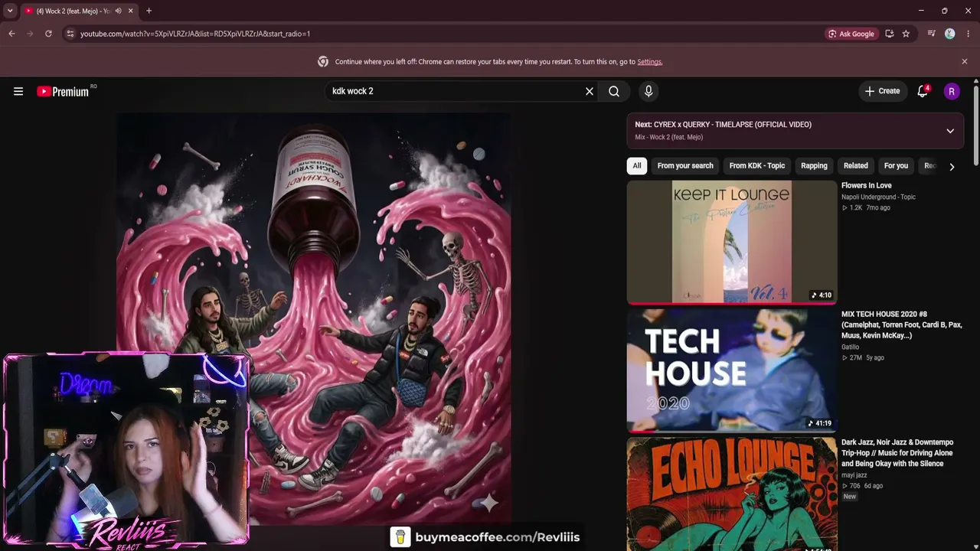Screen dimensions: 980x551
Task: Click the Next: CYREX x QUERKY title text
Action: click(x=723, y=124)
